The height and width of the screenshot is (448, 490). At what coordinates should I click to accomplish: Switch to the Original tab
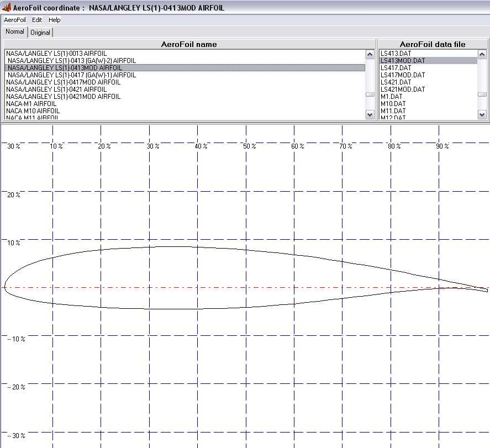click(x=40, y=33)
